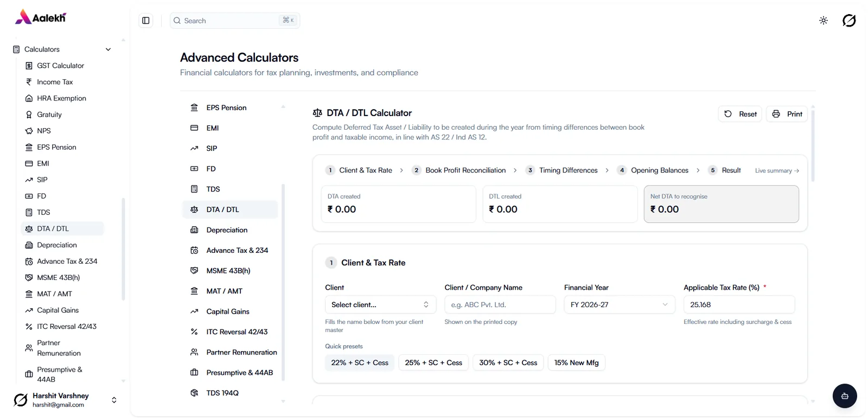Viewport: 868px width, 420px height.
Task: Apply 22% + SC + Cess preset
Action: coord(360,362)
